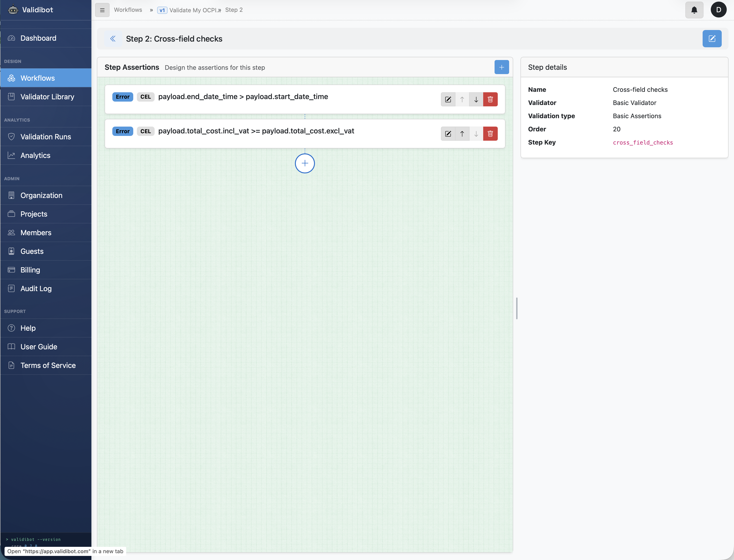Open Dashboard from the sidebar

tap(46, 38)
